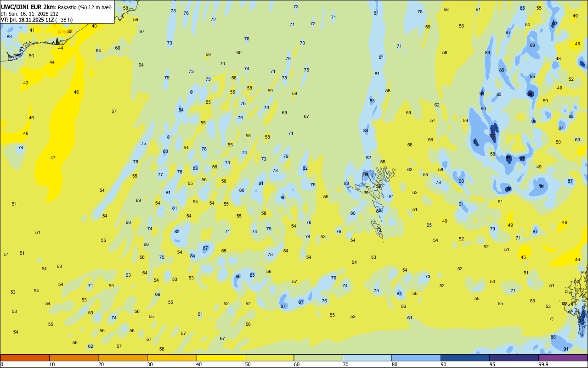Click the '10' tick label on color scale

tap(52, 364)
